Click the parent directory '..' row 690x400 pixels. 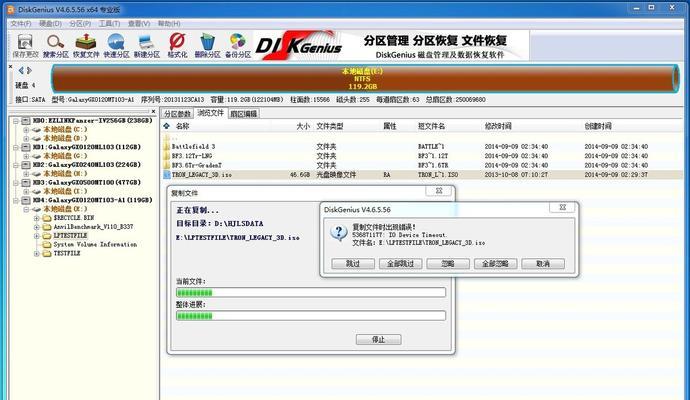click(422, 138)
